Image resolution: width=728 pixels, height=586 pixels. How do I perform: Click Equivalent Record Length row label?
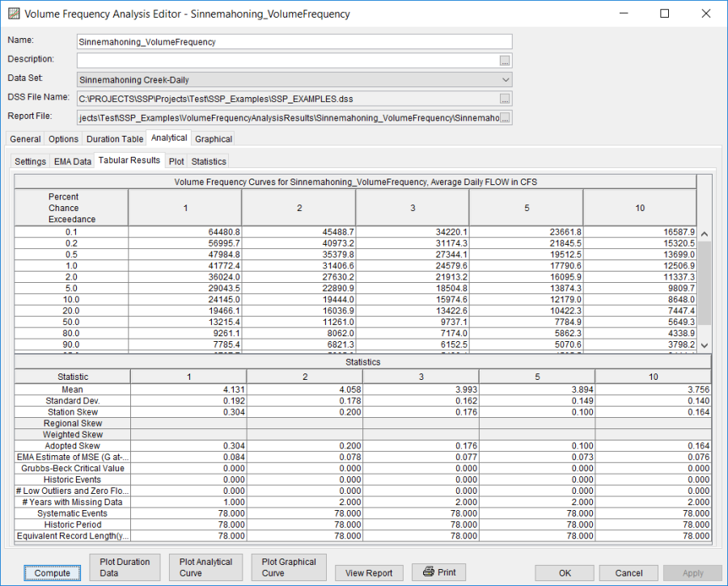73,536
